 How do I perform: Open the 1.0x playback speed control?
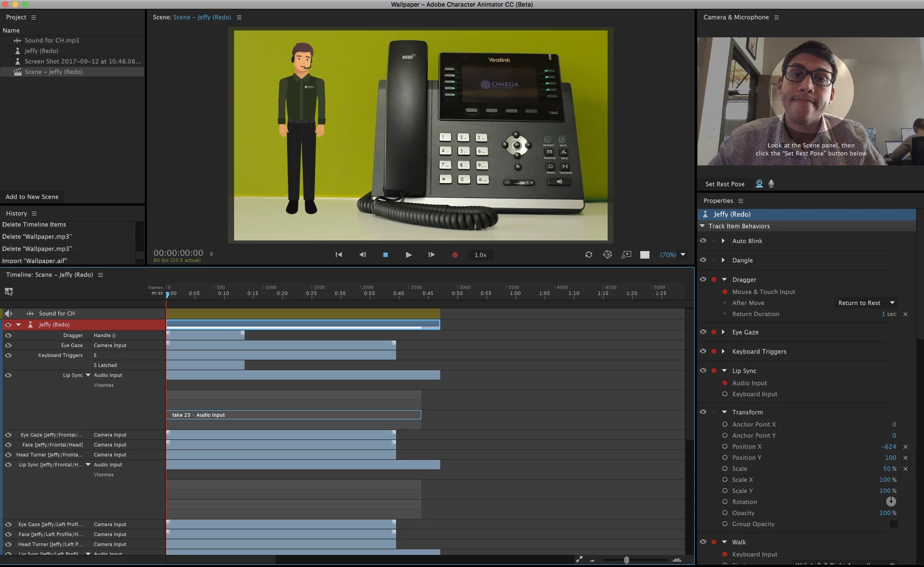click(x=481, y=255)
